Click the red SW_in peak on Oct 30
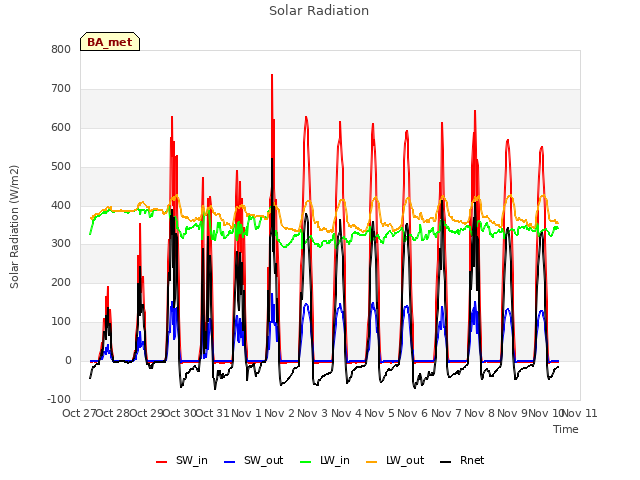This screenshot has height=480, width=640. 172,118
